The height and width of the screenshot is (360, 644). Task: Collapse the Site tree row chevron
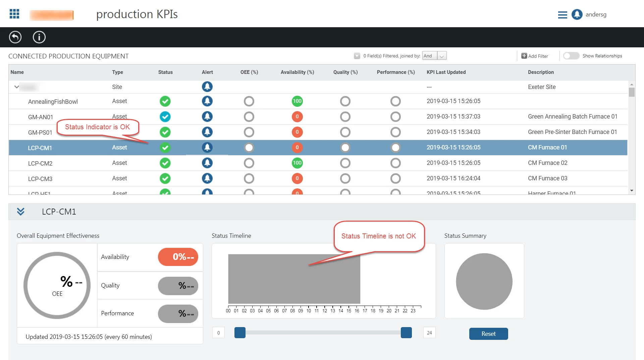[x=16, y=87]
